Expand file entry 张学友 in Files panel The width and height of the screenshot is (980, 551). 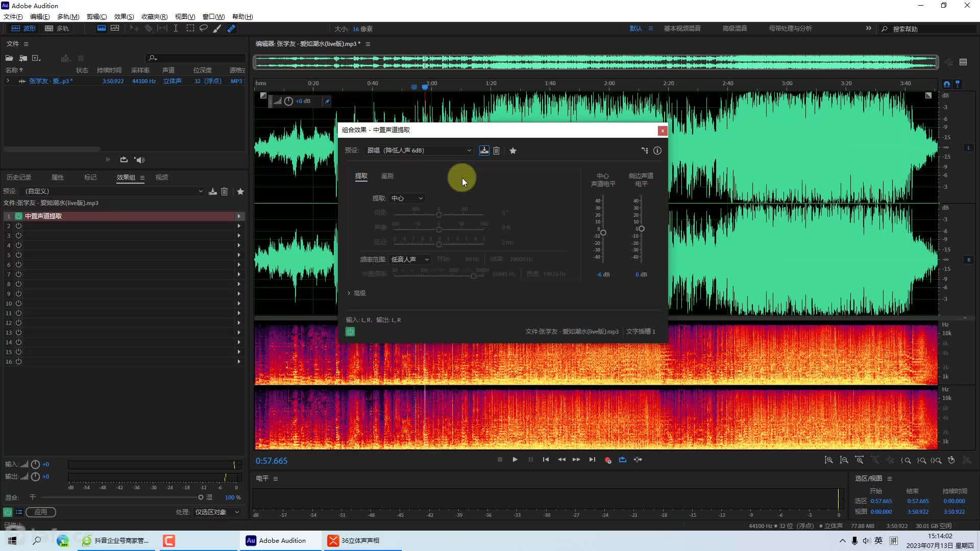coord(8,81)
